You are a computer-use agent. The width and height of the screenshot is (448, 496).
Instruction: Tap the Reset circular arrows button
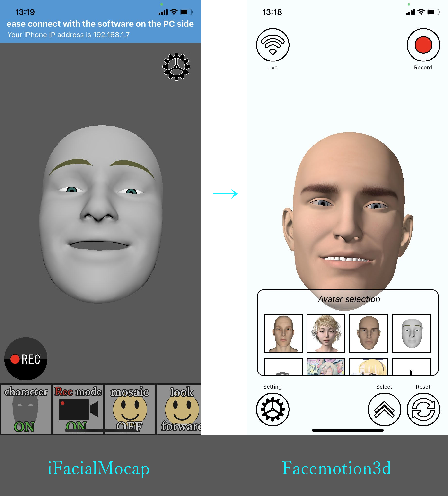[423, 409]
